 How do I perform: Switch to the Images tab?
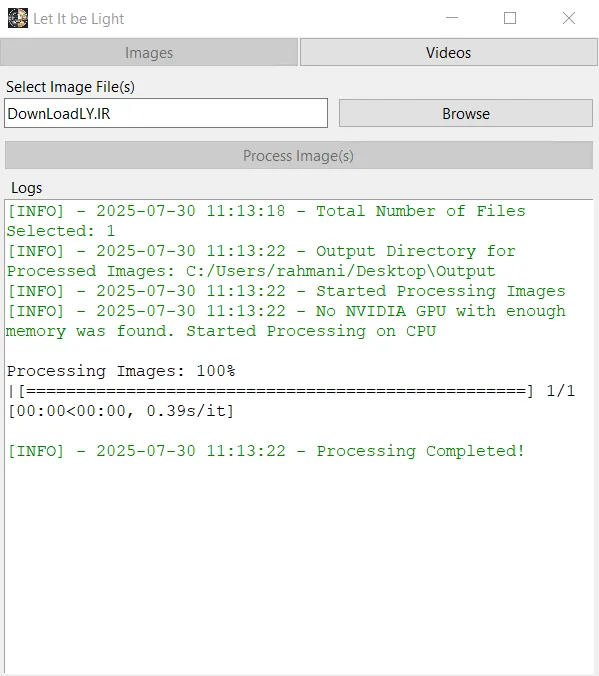(149, 53)
